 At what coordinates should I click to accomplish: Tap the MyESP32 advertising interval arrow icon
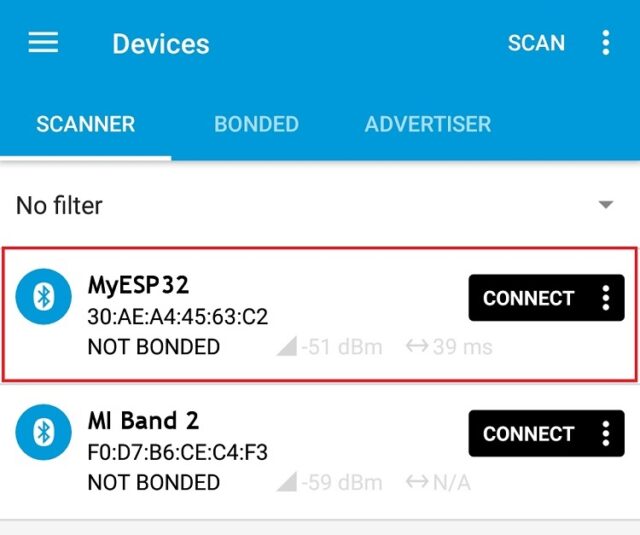click(417, 346)
